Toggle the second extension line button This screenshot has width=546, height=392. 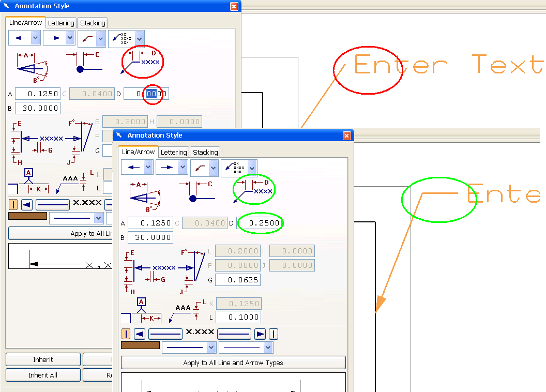[x=274, y=334]
